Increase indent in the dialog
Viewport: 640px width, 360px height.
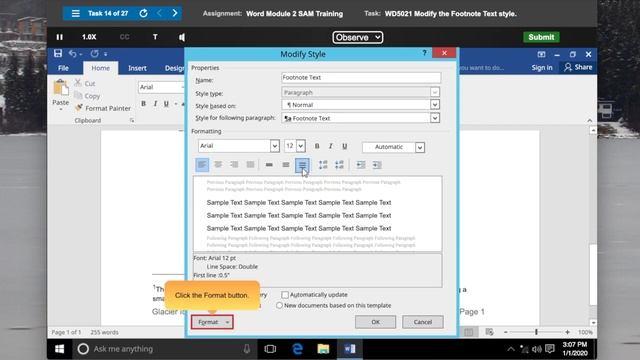coord(377,165)
